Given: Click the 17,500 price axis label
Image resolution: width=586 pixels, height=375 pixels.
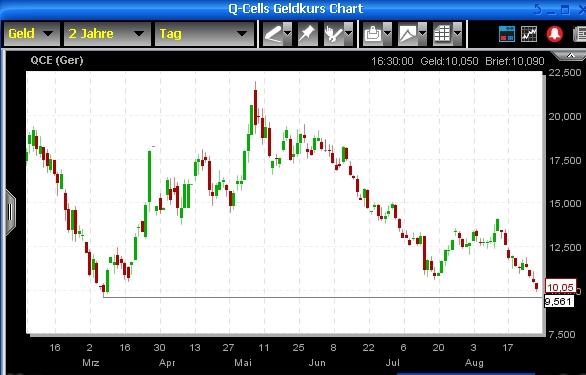Looking at the screenshot, I should (565, 161).
